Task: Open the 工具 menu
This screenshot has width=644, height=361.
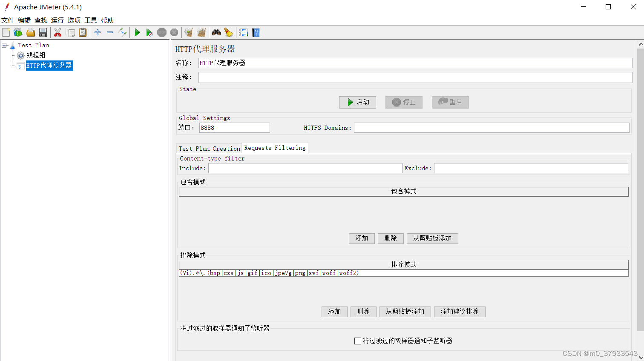Action: (x=91, y=20)
